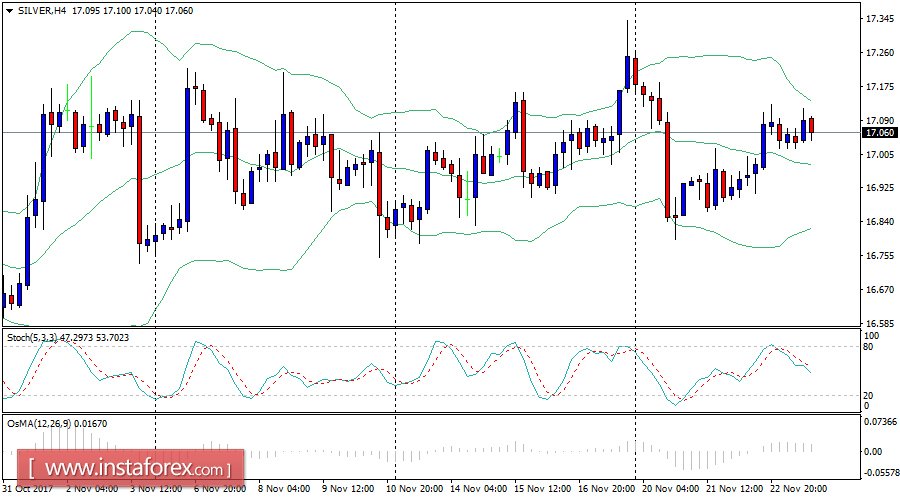
Task: Click the 21 Nov 12:00 time label
Action: coord(734,489)
